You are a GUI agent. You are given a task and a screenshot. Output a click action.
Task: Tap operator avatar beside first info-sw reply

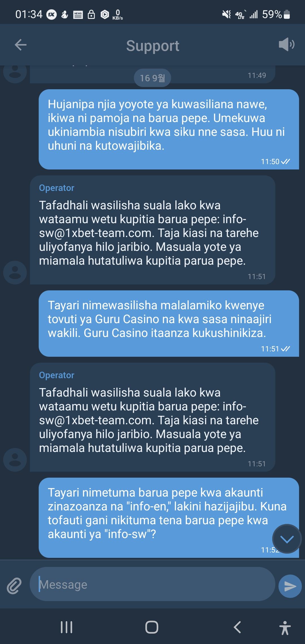click(x=15, y=272)
